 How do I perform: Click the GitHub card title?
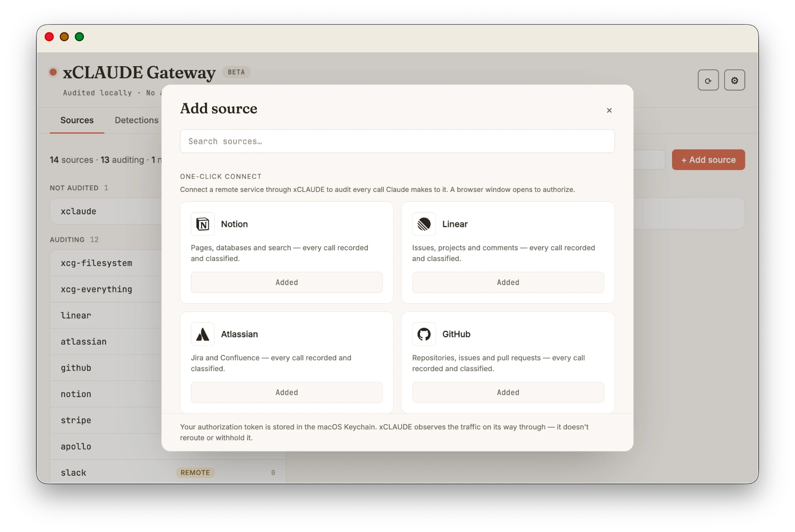pyautogui.click(x=456, y=334)
